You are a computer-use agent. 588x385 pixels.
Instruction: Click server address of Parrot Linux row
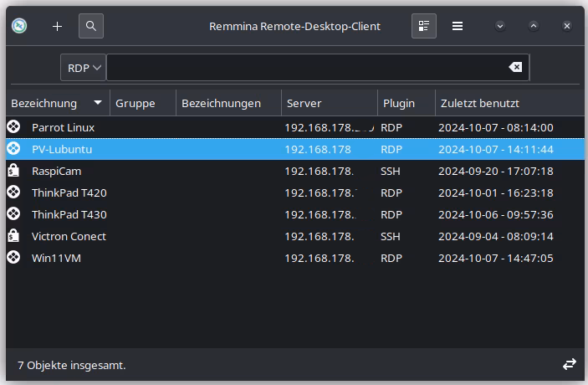[330, 127]
